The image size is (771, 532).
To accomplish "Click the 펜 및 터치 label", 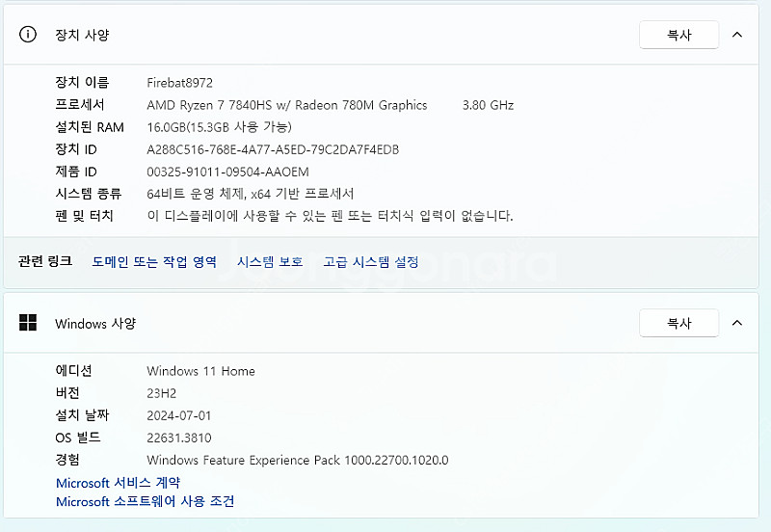I will (x=85, y=216).
